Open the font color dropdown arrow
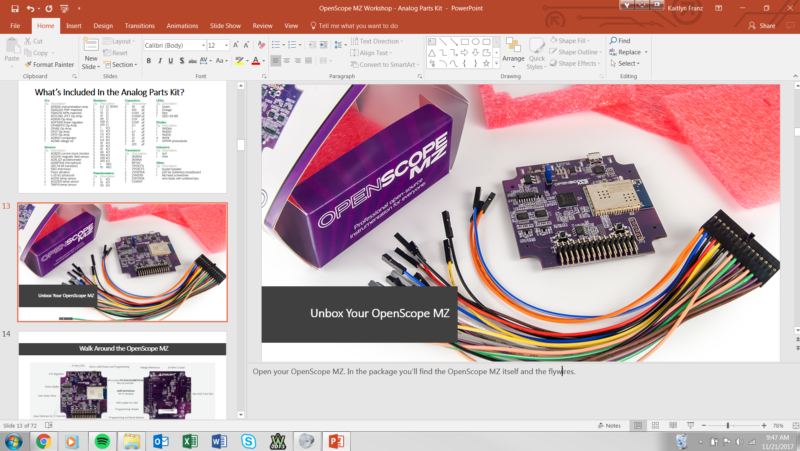This screenshot has height=451, width=800. [264, 61]
